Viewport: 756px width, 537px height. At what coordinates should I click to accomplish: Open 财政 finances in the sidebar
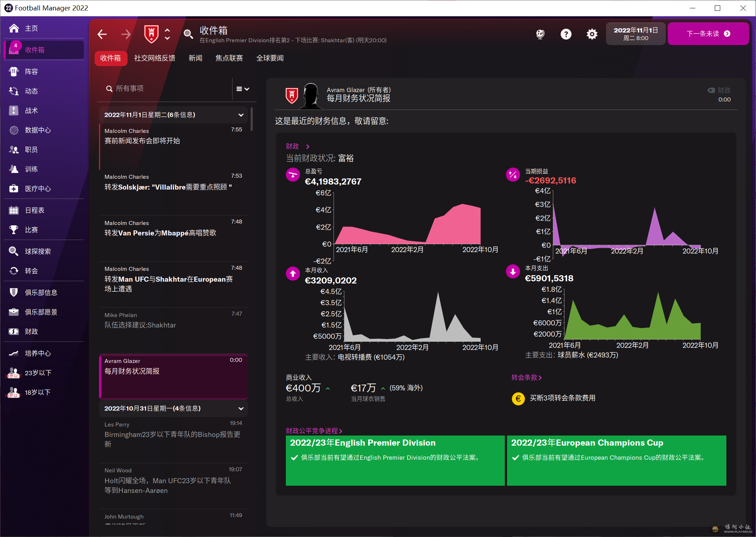31,332
